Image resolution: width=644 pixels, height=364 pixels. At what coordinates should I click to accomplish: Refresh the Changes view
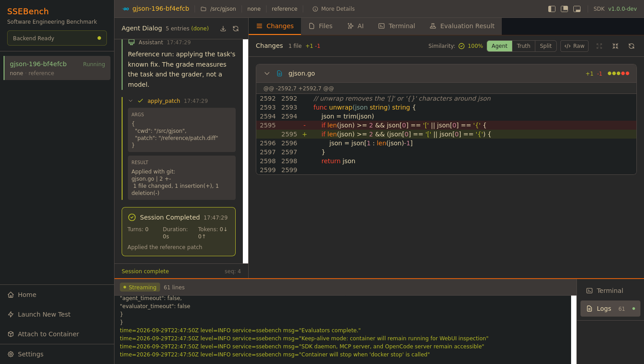pos(631,46)
